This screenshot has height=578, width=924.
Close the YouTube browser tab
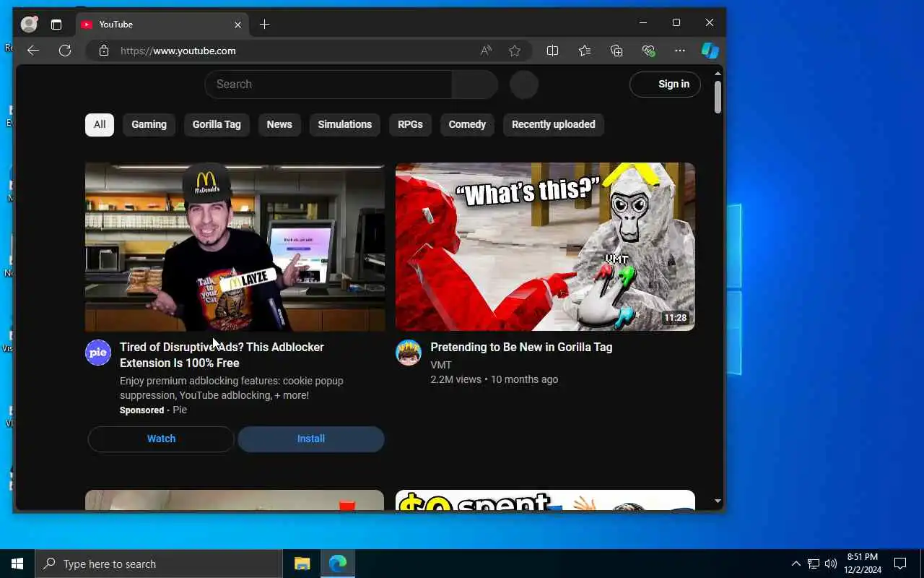(237, 25)
